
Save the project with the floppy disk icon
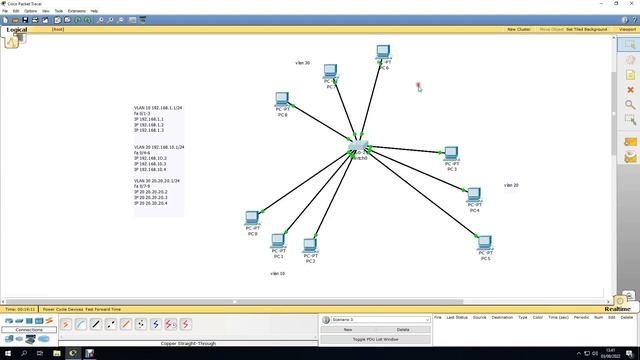pos(25,20)
